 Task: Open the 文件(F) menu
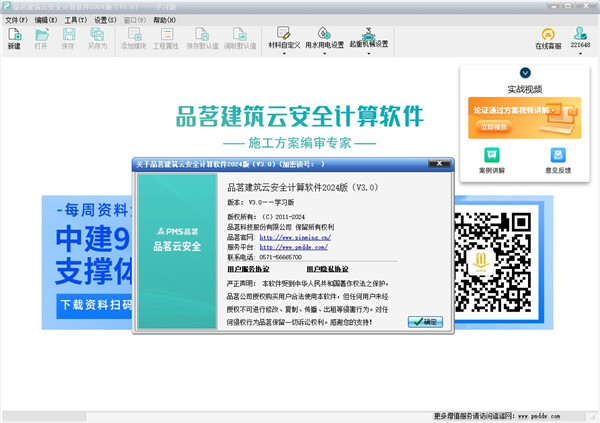(x=16, y=19)
